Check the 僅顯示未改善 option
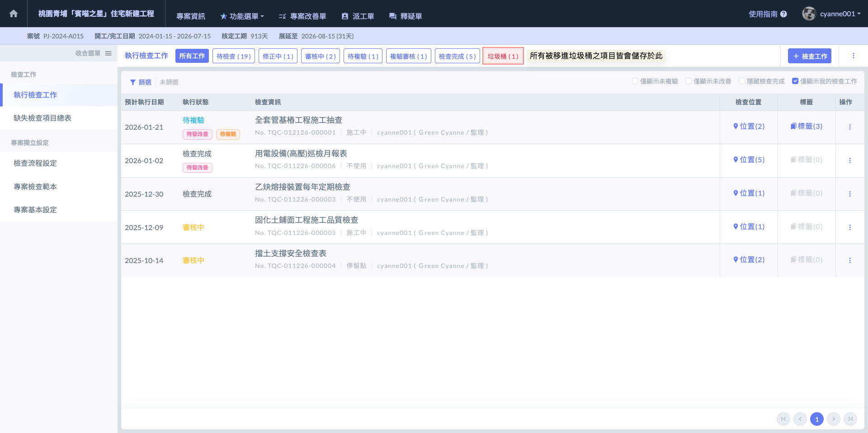This screenshot has height=433, width=868. point(689,81)
